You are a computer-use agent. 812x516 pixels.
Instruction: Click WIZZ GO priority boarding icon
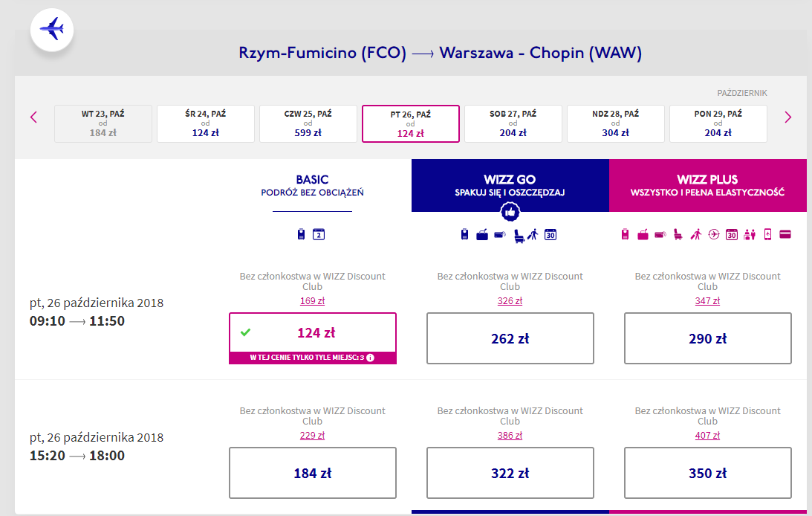(533, 235)
